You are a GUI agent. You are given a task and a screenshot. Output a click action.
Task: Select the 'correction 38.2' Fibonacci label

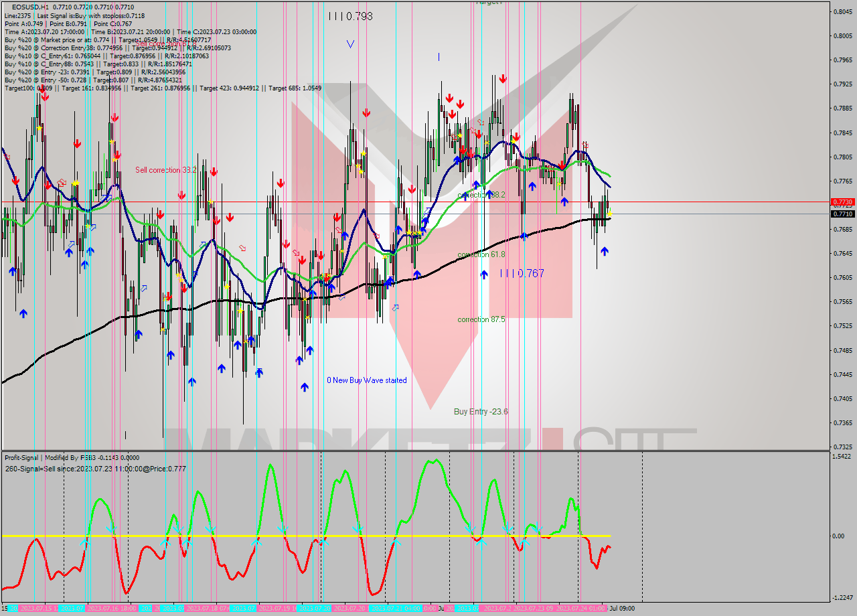(481, 195)
